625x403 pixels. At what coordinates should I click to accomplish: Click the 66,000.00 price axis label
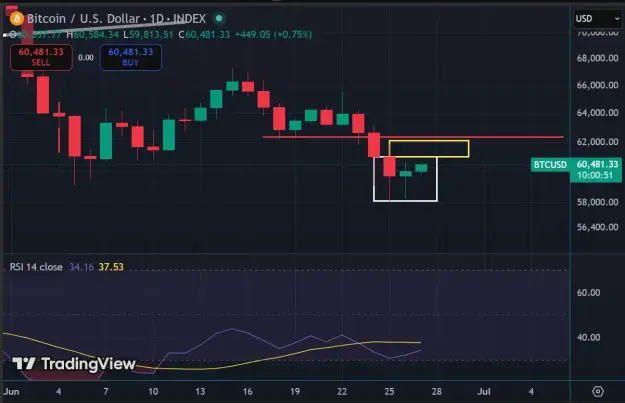(x=597, y=85)
